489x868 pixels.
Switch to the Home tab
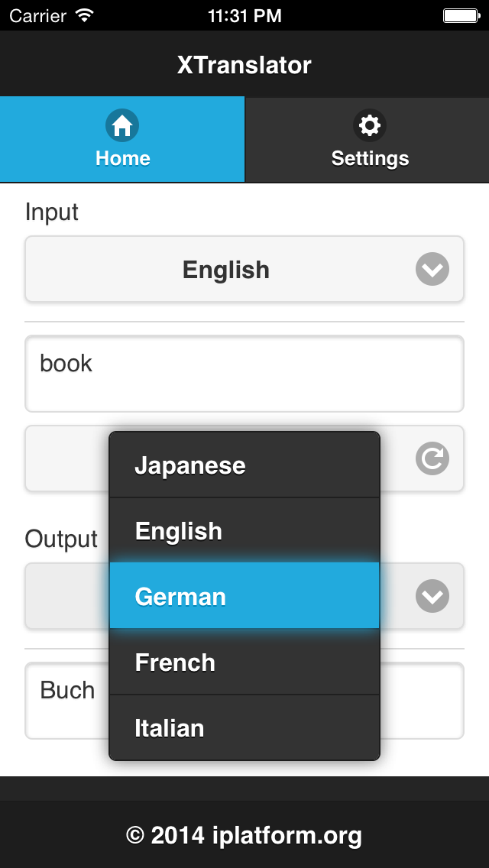[121, 140]
